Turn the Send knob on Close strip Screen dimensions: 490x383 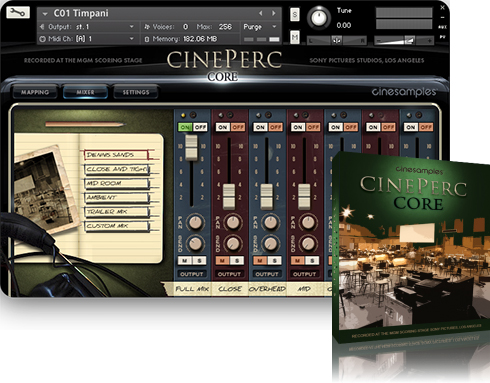click(233, 243)
